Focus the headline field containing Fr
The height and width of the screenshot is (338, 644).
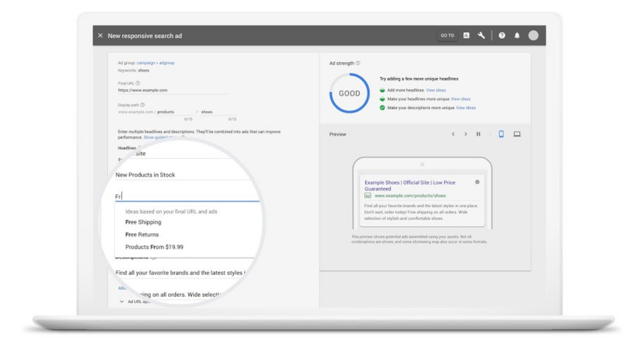pyautogui.click(x=187, y=196)
